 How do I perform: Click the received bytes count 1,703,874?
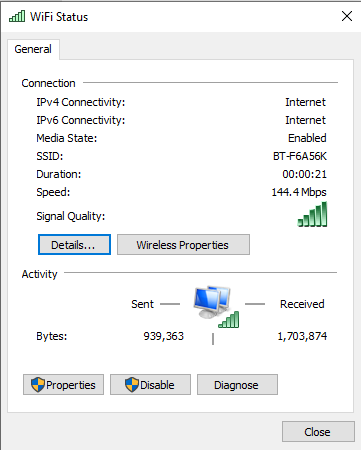point(302,336)
